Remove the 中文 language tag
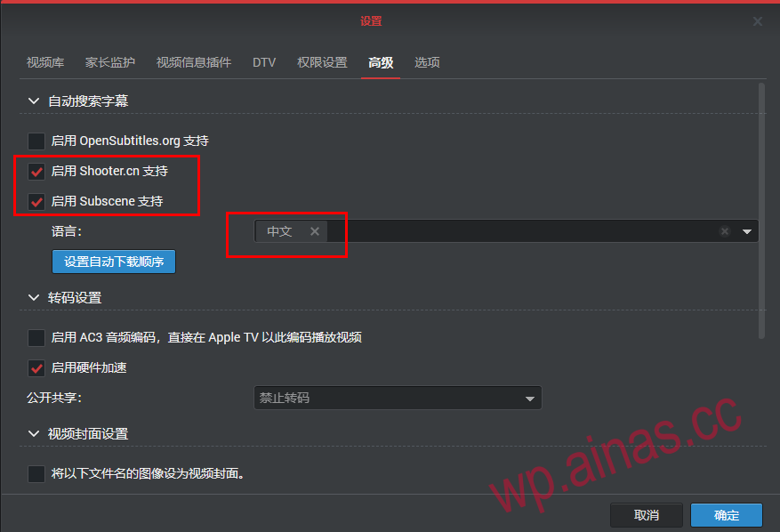Image resolution: width=780 pixels, height=532 pixels. click(x=314, y=231)
